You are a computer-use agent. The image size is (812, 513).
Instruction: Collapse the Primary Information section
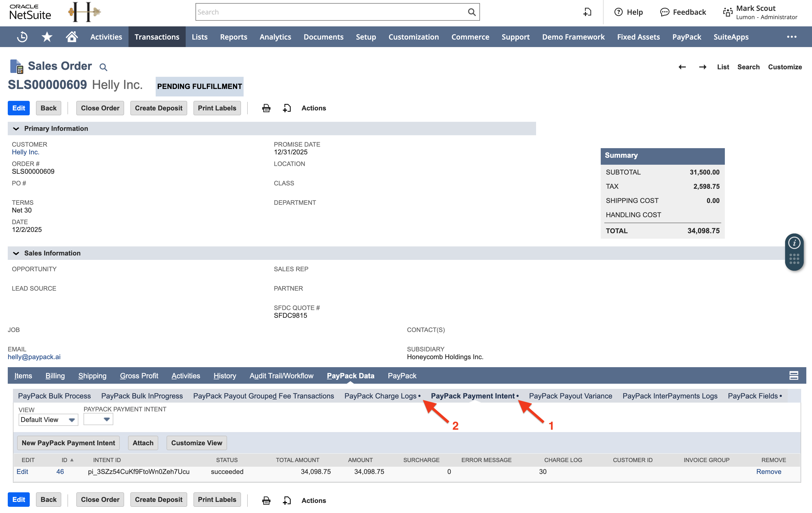[x=16, y=129]
